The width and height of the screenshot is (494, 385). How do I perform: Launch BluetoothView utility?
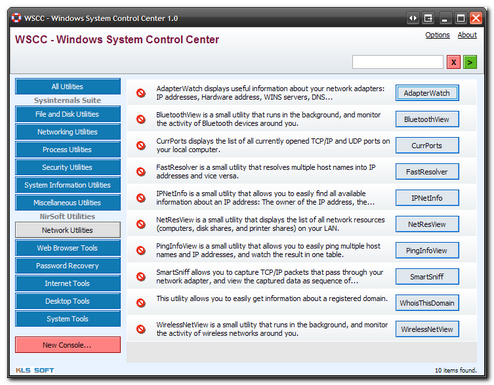coord(427,119)
